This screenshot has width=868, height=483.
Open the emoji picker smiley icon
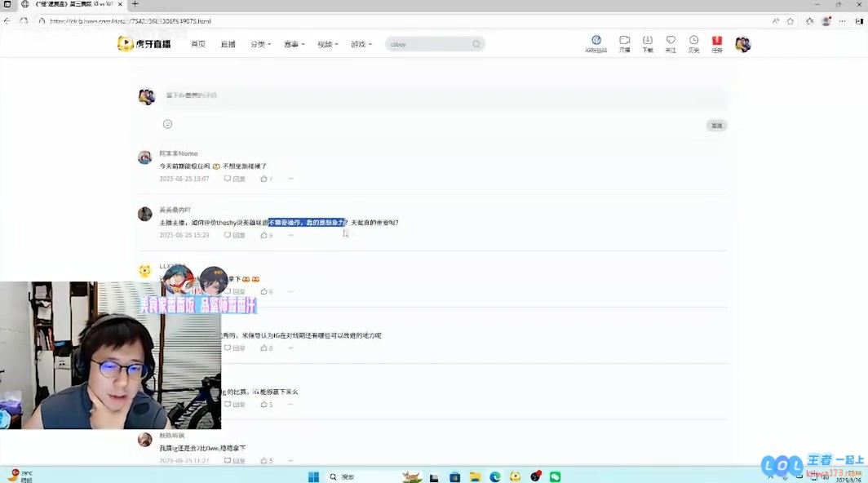[x=168, y=124]
